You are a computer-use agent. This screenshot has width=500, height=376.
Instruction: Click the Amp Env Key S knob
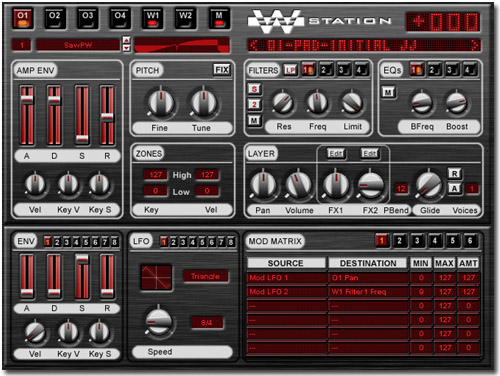(99, 184)
